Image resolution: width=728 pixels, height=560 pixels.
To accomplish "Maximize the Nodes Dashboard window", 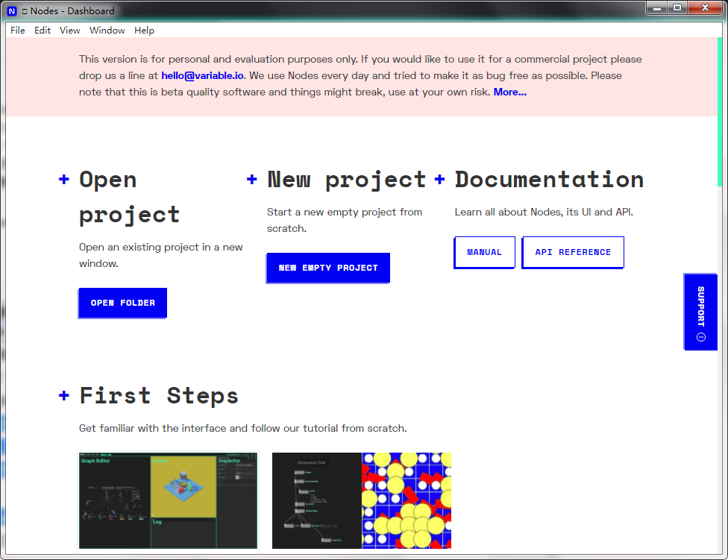I will pos(677,8).
